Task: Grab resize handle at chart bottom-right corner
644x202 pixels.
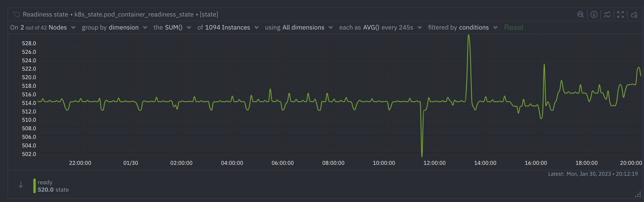Action: 638,195
